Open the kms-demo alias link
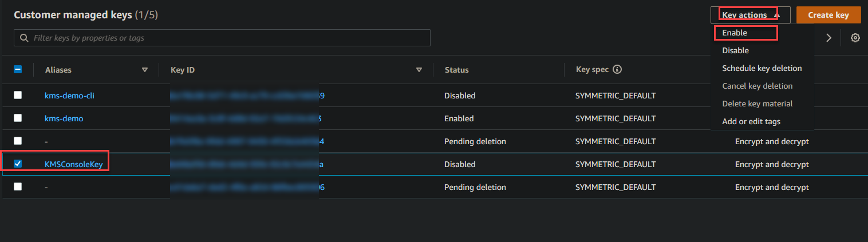868x242 pixels. [x=64, y=118]
